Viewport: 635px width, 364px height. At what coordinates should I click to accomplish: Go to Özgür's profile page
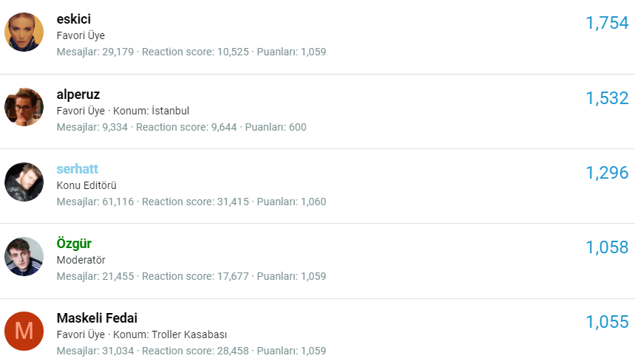click(x=74, y=244)
